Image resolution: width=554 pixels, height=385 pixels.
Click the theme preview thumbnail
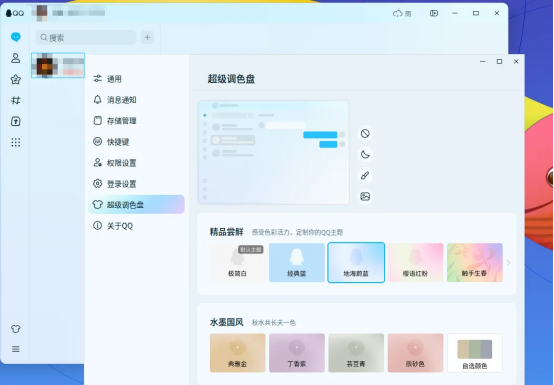(273, 152)
